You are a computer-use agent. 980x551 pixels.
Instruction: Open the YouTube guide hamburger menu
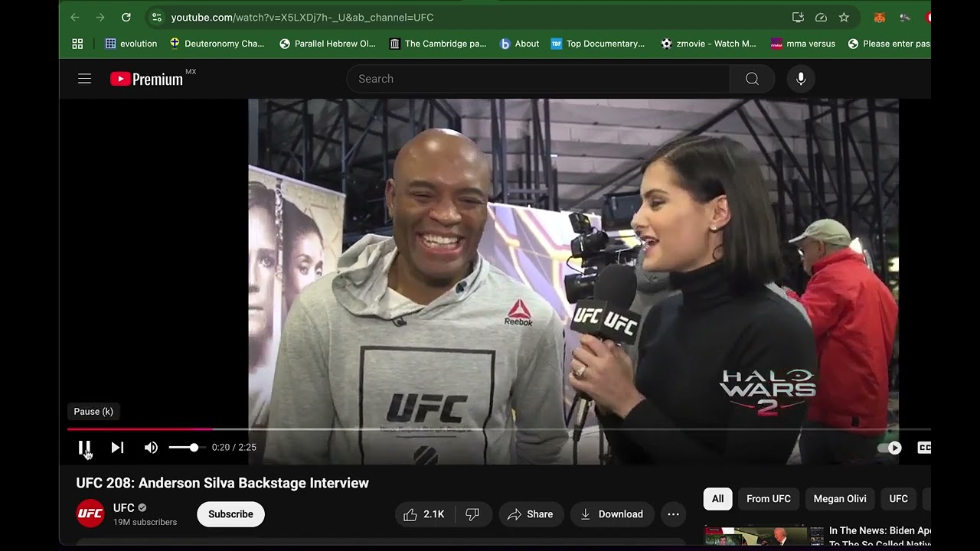[84, 79]
